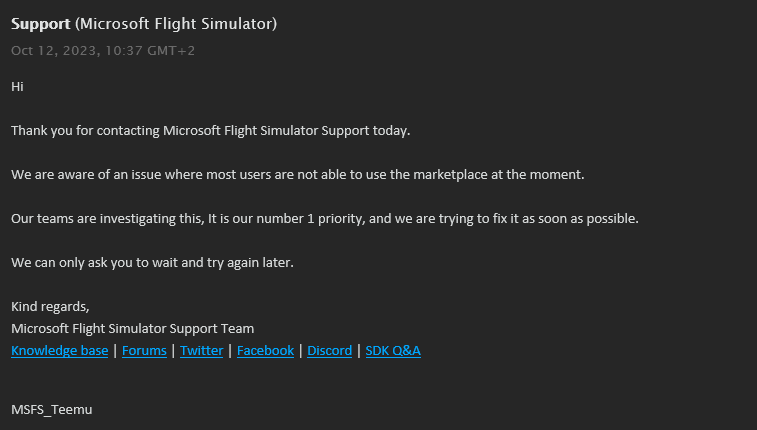Click the separator between Knowledge base and Forums
757x430 pixels.
[x=115, y=351]
